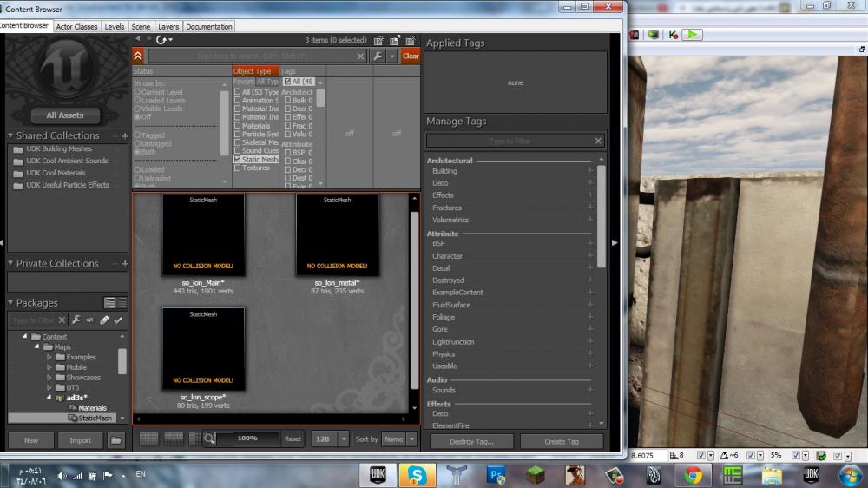Collapse the Private Collections section

click(10, 263)
